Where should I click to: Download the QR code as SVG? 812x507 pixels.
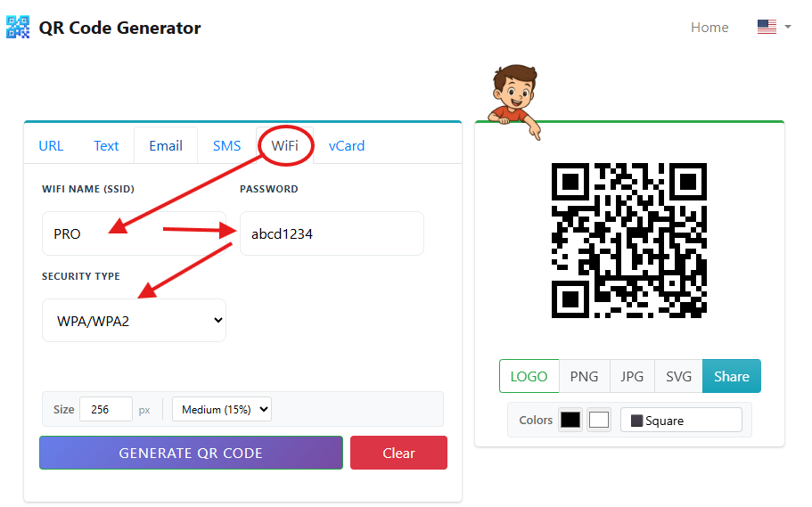point(679,376)
